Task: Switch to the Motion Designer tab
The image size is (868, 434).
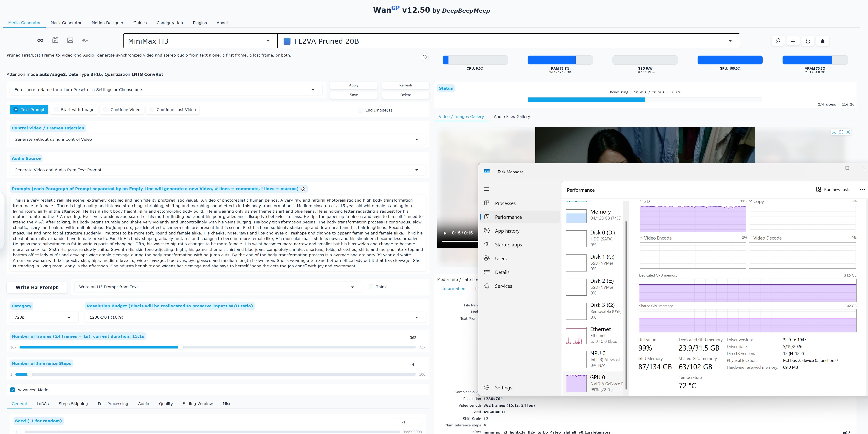Action: click(107, 23)
